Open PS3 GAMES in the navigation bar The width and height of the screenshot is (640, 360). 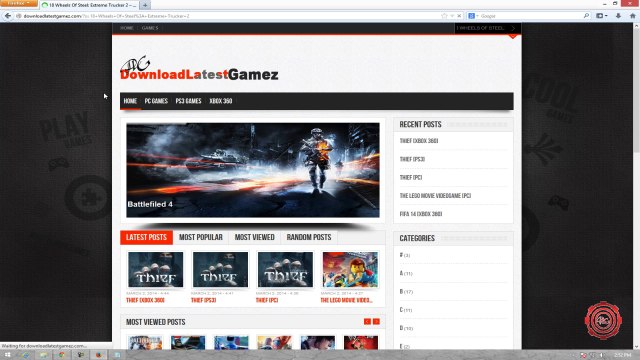(x=189, y=101)
